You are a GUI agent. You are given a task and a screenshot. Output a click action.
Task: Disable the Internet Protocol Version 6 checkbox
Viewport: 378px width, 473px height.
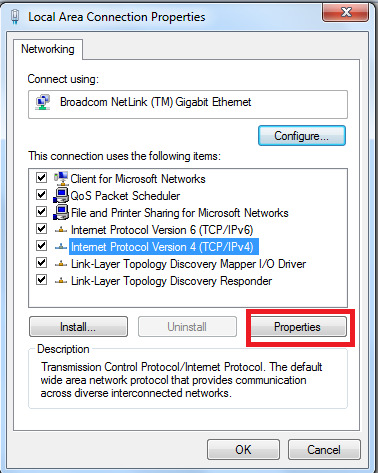(41, 228)
